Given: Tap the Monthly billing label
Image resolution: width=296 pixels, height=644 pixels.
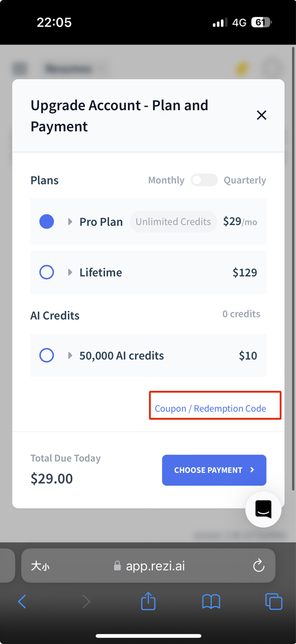Looking at the screenshot, I should tap(166, 180).
